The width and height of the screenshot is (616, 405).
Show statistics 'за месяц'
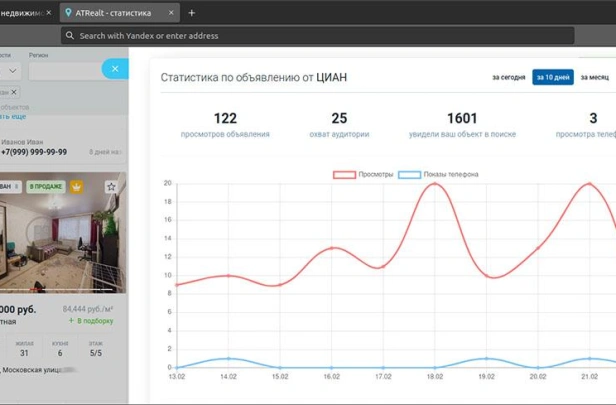click(x=598, y=77)
